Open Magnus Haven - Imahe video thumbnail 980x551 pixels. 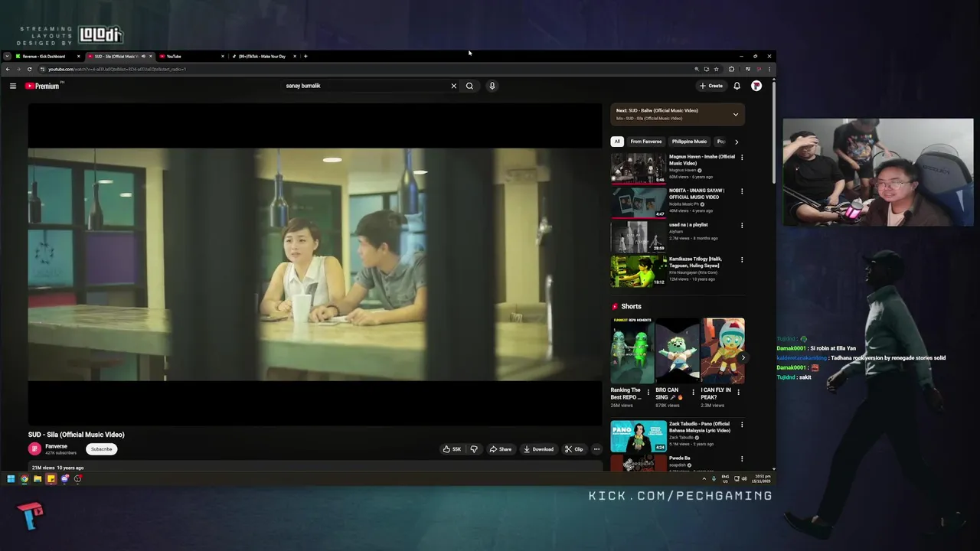coord(639,168)
